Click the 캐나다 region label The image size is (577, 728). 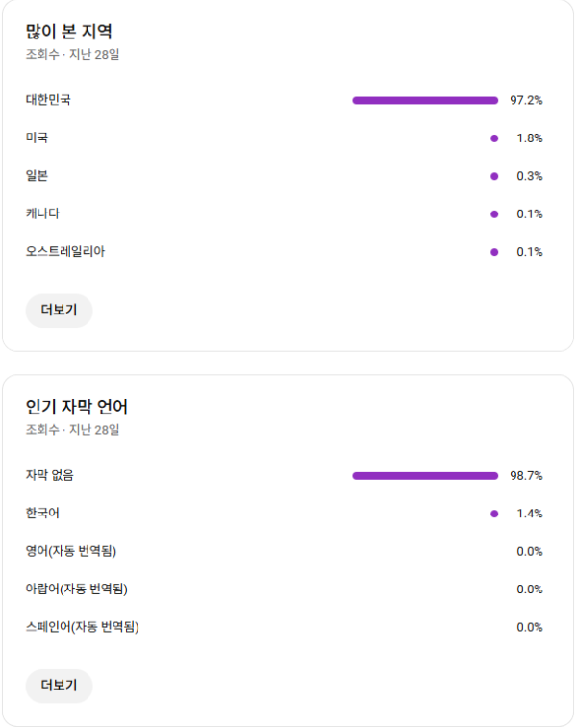pyautogui.click(x=42, y=213)
